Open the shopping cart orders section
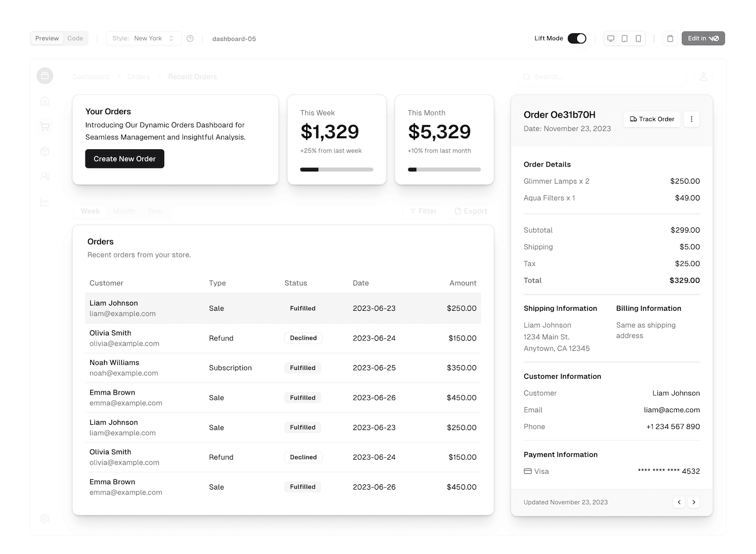Viewport: 756px width, 554px height. coord(45,126)
